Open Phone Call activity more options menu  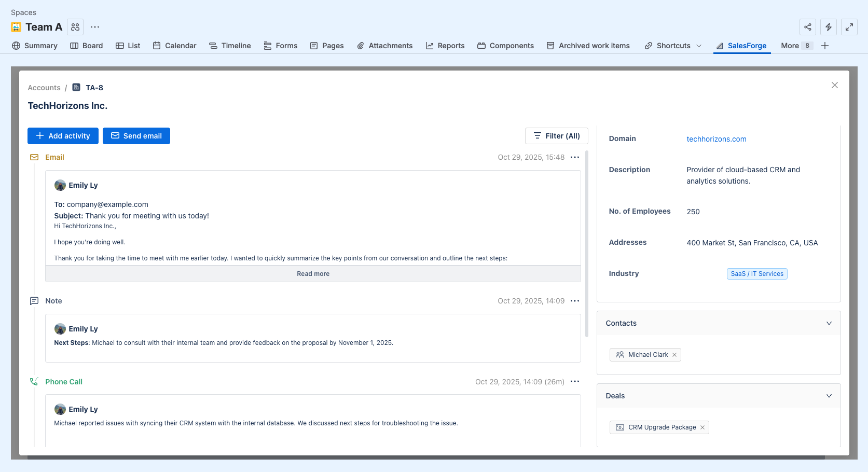tap(575, 382)
